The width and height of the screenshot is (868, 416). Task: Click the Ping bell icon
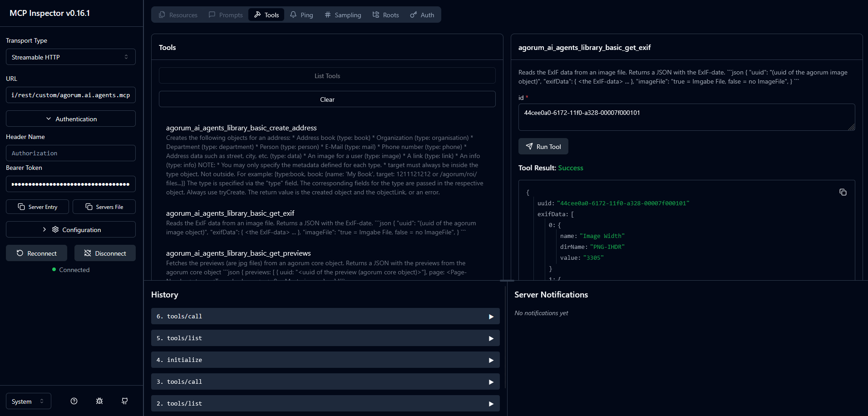click(x=293, y=15)
